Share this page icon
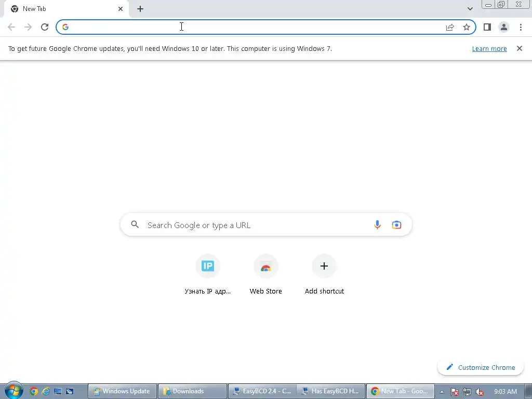The height and width of the screenshot is (399, 532). pos(450,27)
